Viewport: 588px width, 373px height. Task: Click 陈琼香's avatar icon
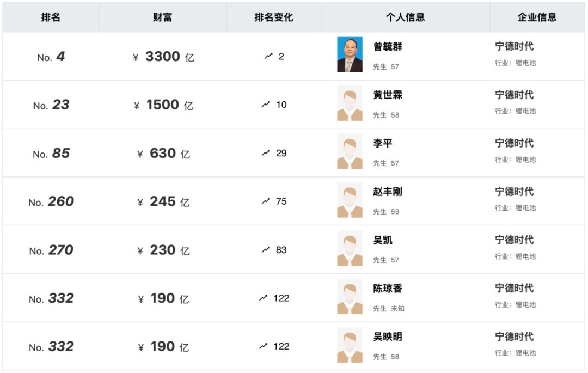point(350,297)
